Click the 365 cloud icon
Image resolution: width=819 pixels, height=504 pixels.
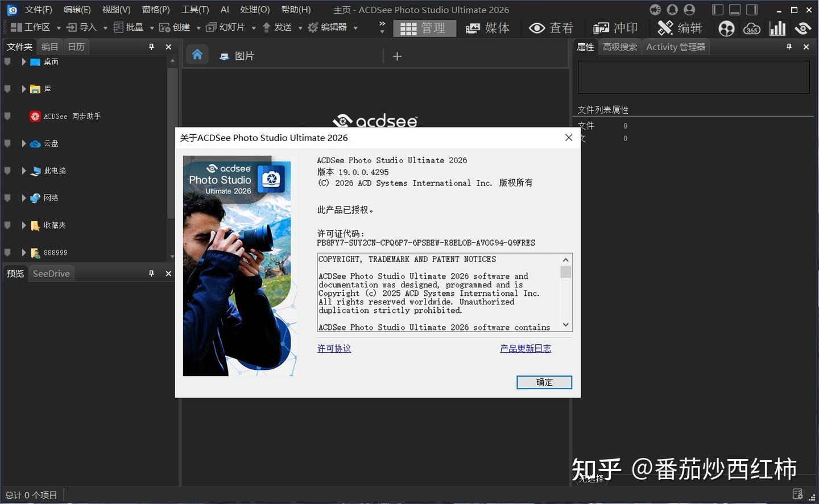752,28
